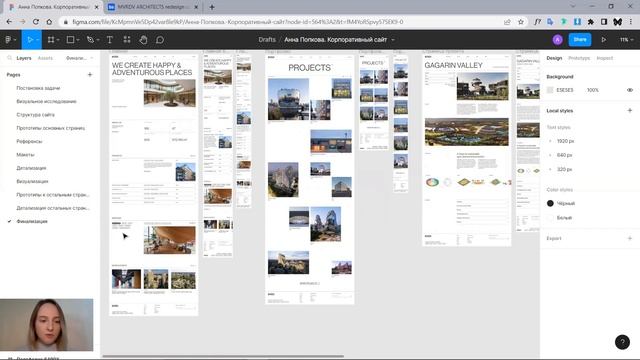Open the Структура сайта page
Viewport: 640px width, 360px height.
click(x=35, y=115)
